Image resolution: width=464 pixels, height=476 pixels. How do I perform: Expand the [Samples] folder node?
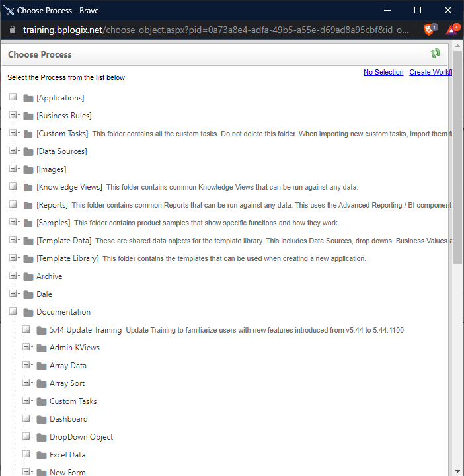[13, 222]
